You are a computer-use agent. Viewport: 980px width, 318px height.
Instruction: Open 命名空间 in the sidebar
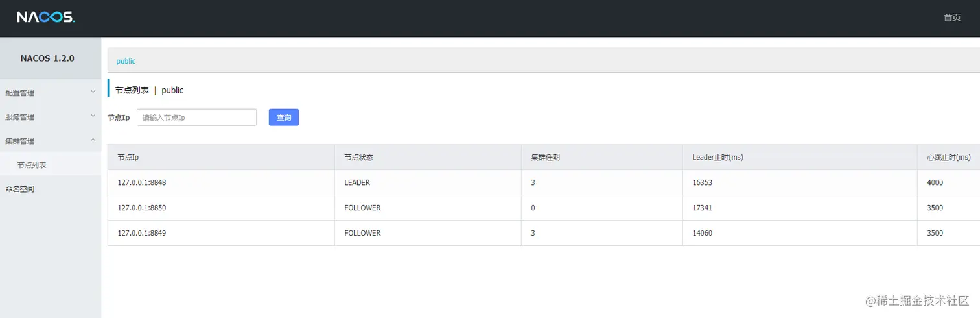tap(20, 189)
